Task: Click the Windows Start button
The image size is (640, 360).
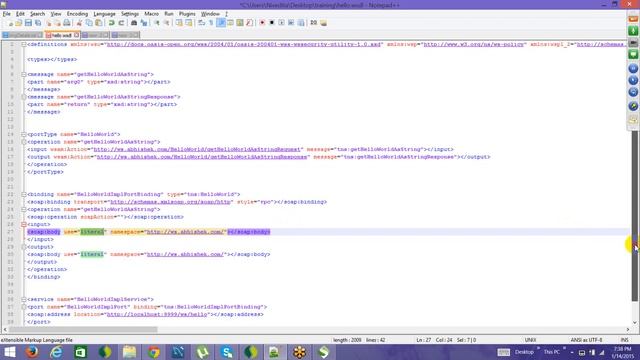Action: click(x=9, y=352)
